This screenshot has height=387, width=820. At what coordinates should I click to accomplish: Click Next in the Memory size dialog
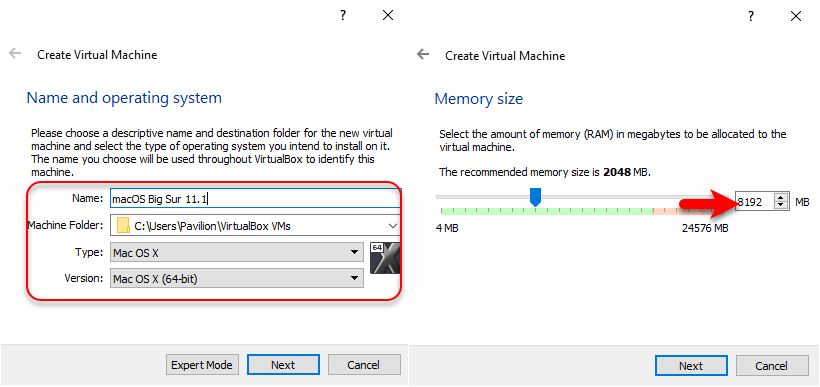pyautogui.click(x=691, y=366)
